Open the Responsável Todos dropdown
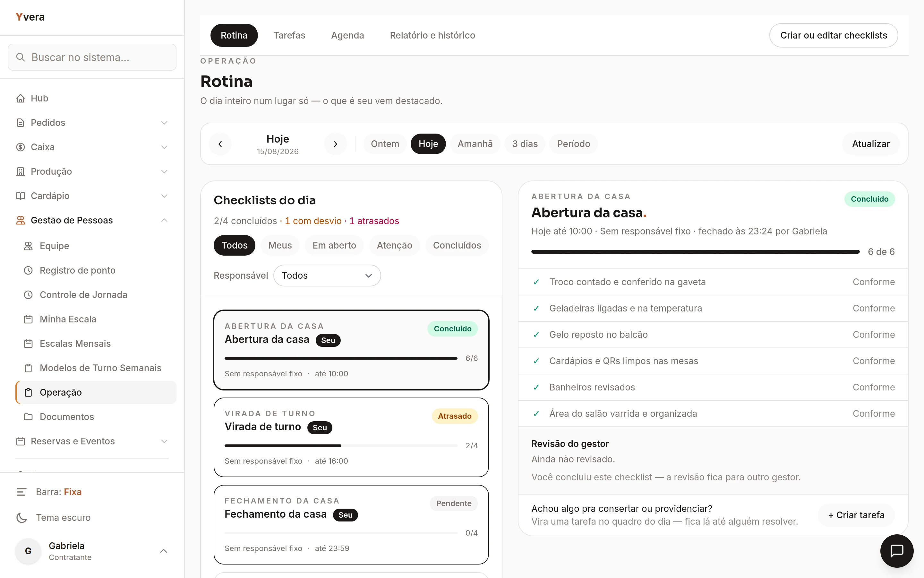 [327, 276]
